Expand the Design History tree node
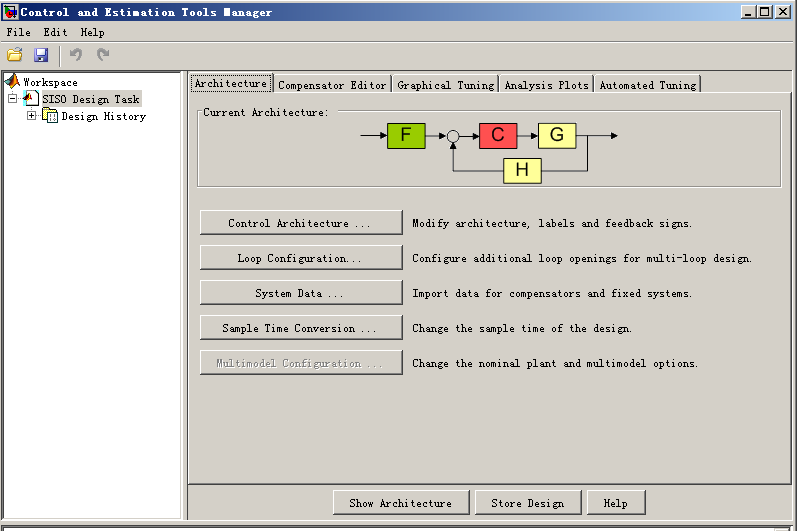The image size is (797, 531). coord(32,115)
